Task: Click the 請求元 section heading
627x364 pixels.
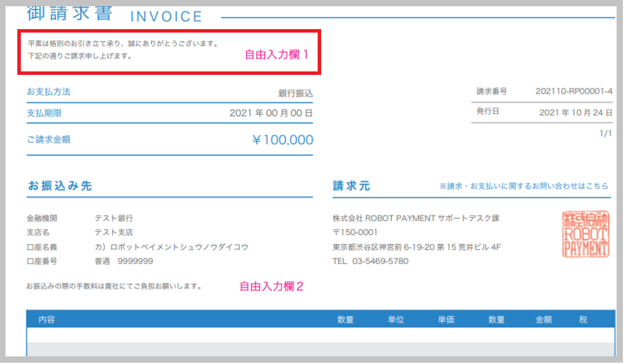Action: tap(352, 187)
